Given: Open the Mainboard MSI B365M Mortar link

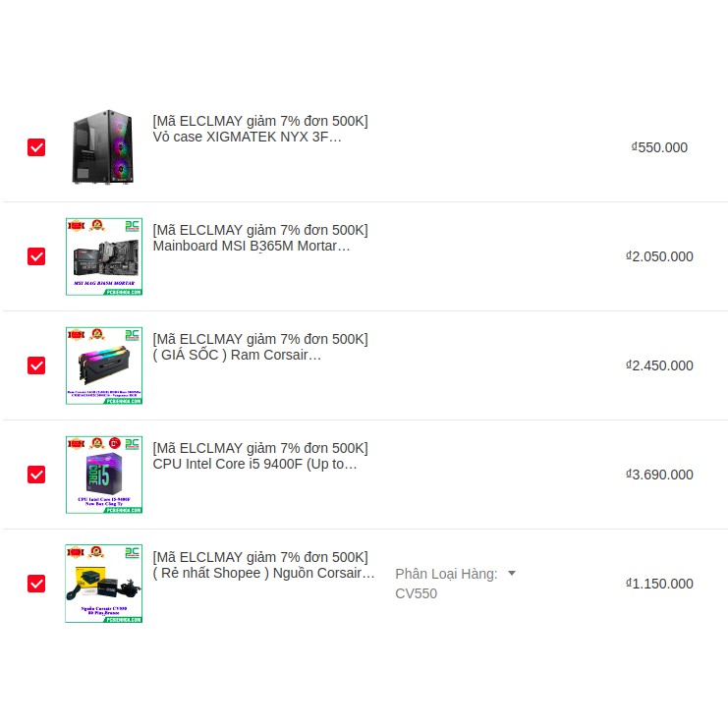Looking at the screenshot, I should 252,246.
